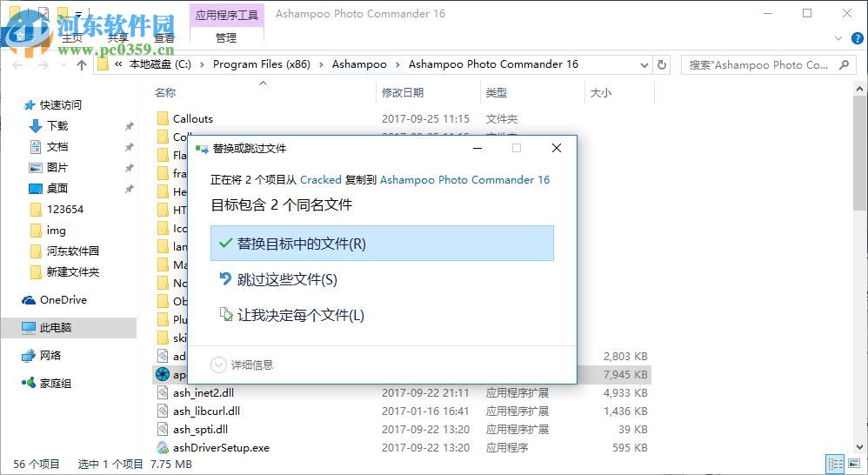Select 本地磁盘 (C:) breadcrumb
The height and width of the screenshot is (475, 868).
pyautogui.click(x=160, y=64)
